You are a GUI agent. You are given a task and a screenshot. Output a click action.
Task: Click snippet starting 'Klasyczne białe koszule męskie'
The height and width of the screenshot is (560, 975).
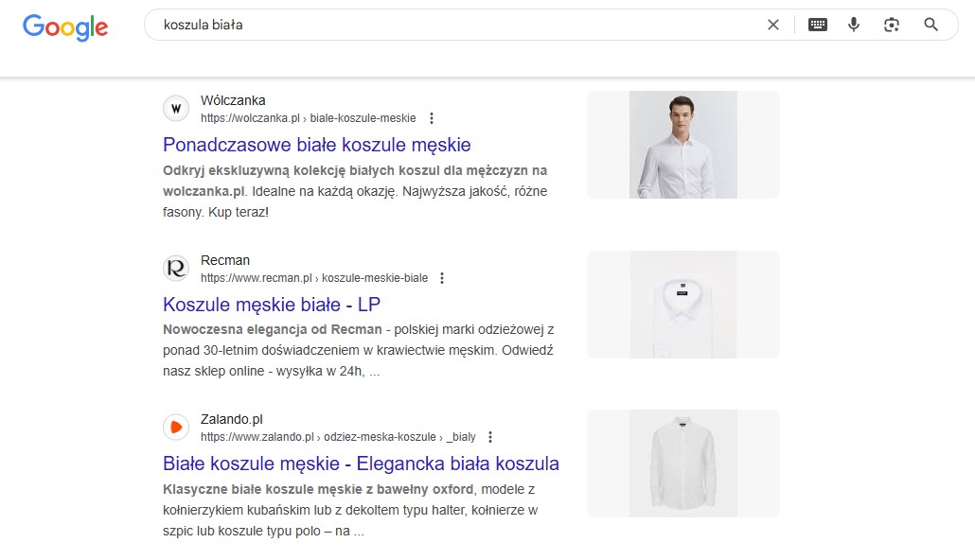pyautogui.click(x=350, y=510)
